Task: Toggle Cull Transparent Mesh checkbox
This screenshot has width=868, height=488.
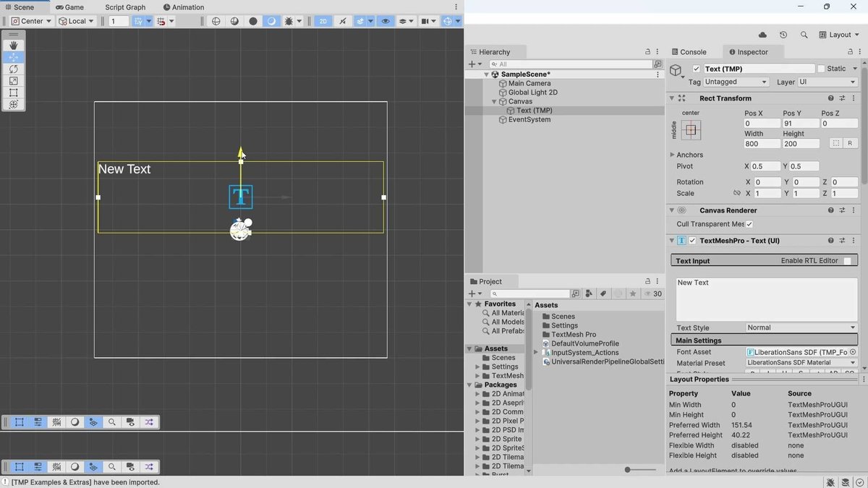Action: click(x=749, y=224)
